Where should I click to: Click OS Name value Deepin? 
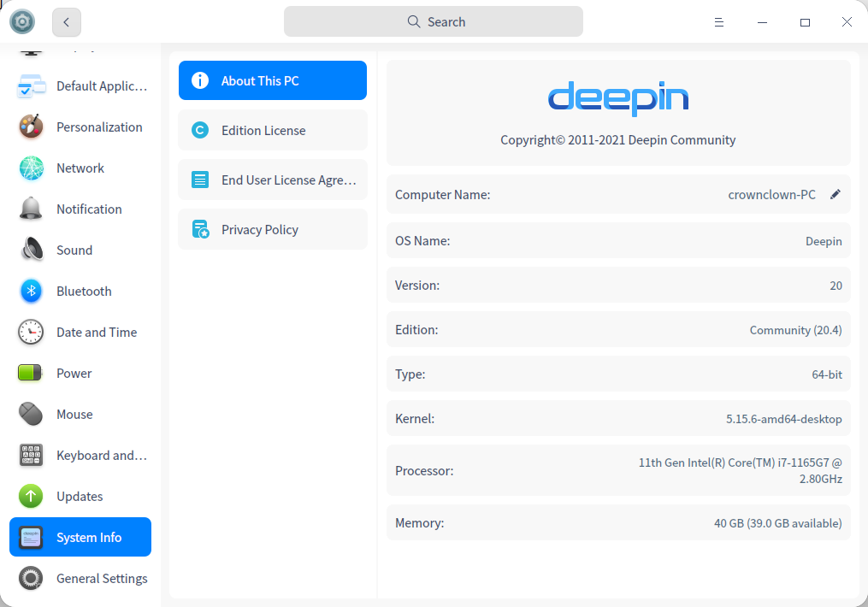click(824, 241)
